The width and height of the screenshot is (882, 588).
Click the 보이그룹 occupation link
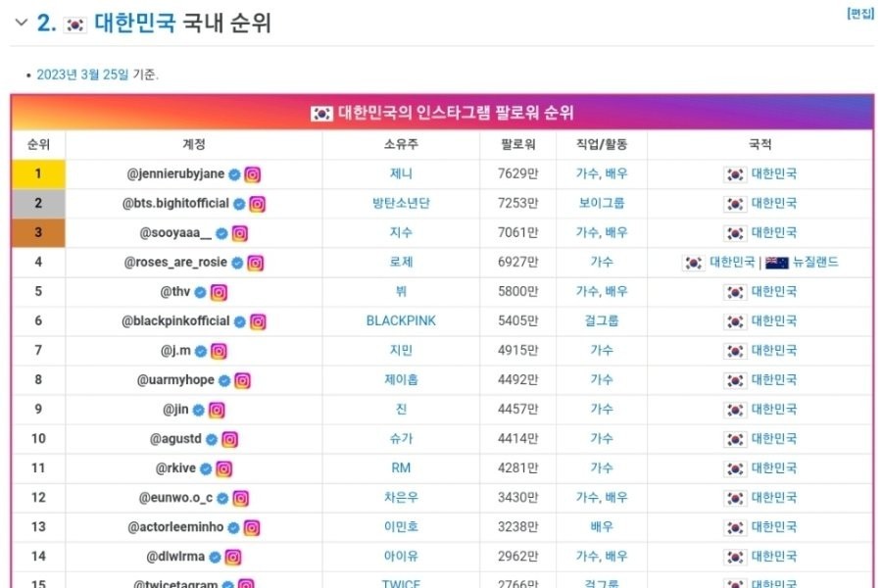click(602, 204)
